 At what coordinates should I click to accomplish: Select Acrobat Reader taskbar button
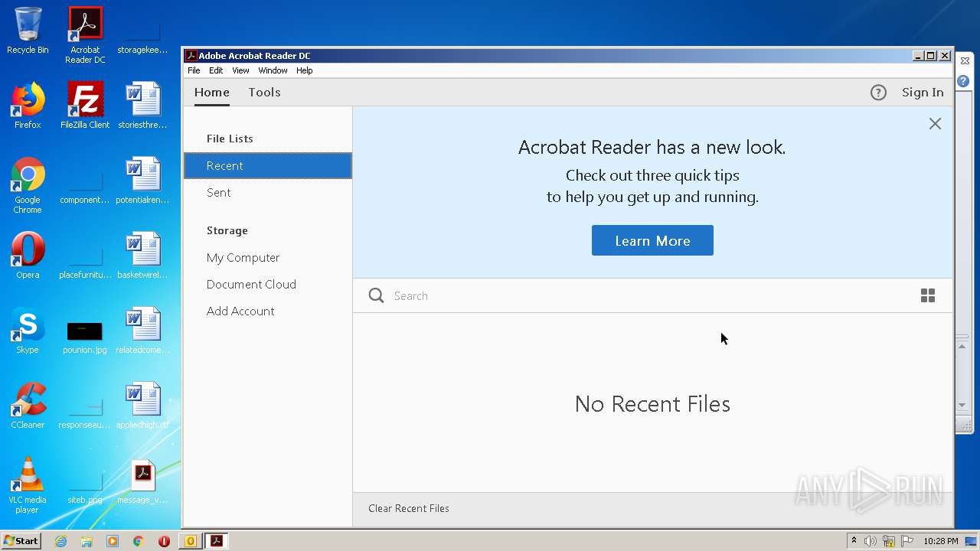[217, 541]
